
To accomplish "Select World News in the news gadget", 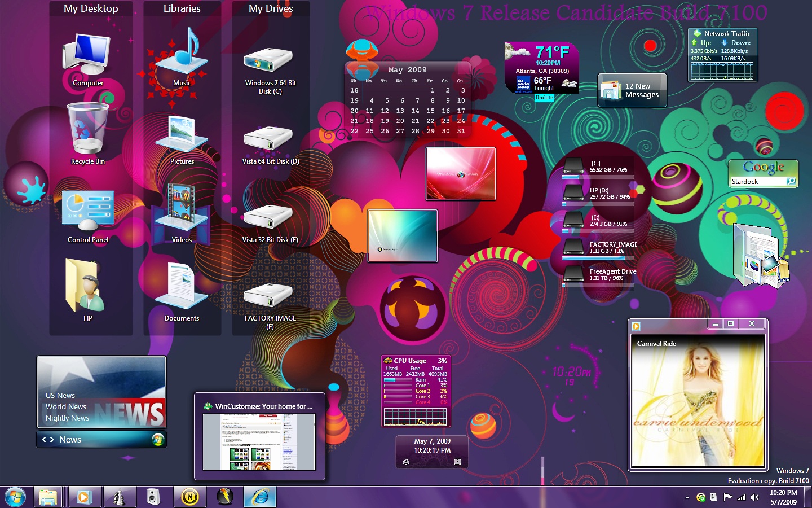I will point(66,406).
